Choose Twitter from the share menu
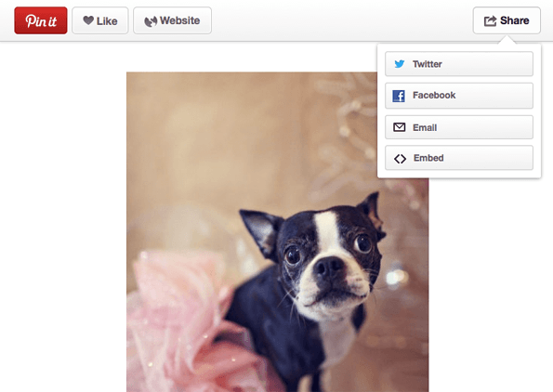This screenshot has width=553, height=392. [459, 64]
